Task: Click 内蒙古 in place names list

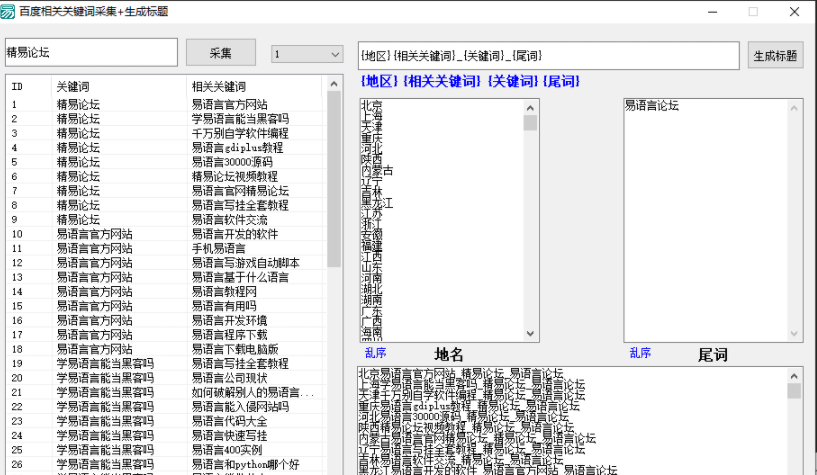Action: click(377, 170)
